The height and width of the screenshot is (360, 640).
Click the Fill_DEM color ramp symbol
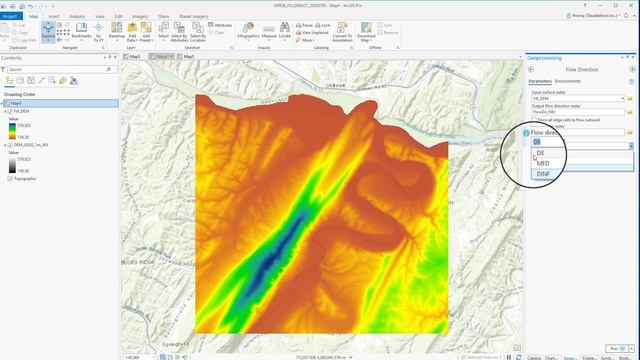point(12,131)
